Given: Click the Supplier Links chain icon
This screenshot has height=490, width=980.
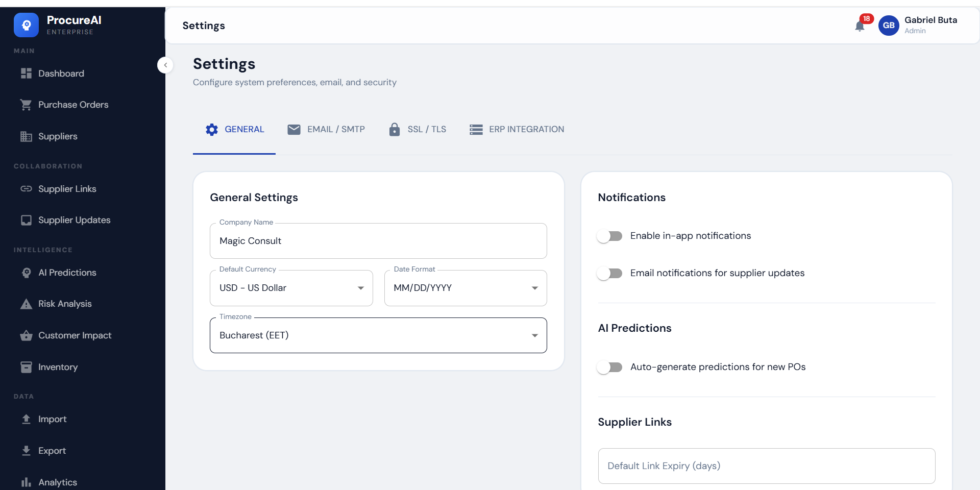Looking at the screenshot, I should point(26,189).
